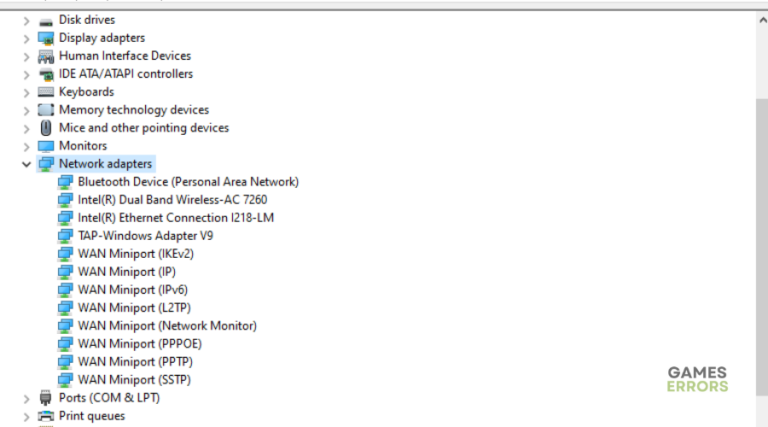Click the Print queues printer icon
This screenshot has height=427, width=768.
pyautogui.click(x=45, y=416)
